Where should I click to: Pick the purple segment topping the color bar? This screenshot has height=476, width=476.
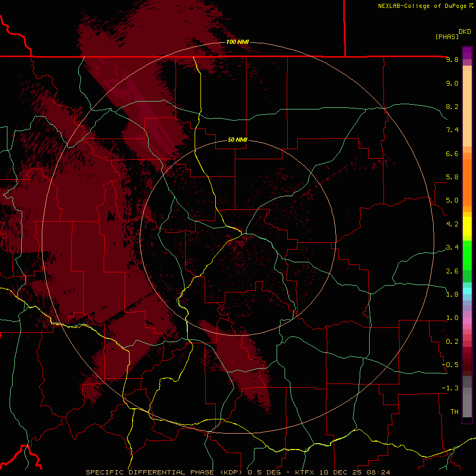point(467,53)
